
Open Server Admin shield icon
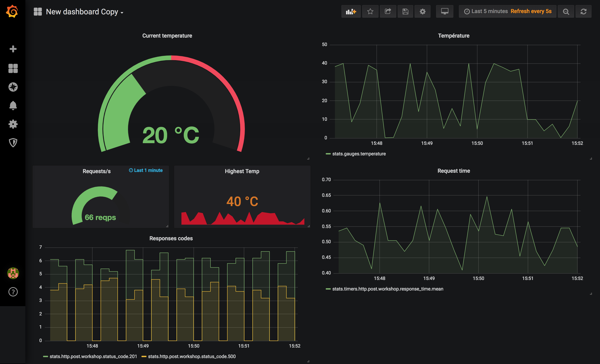(x=13, y=143)
